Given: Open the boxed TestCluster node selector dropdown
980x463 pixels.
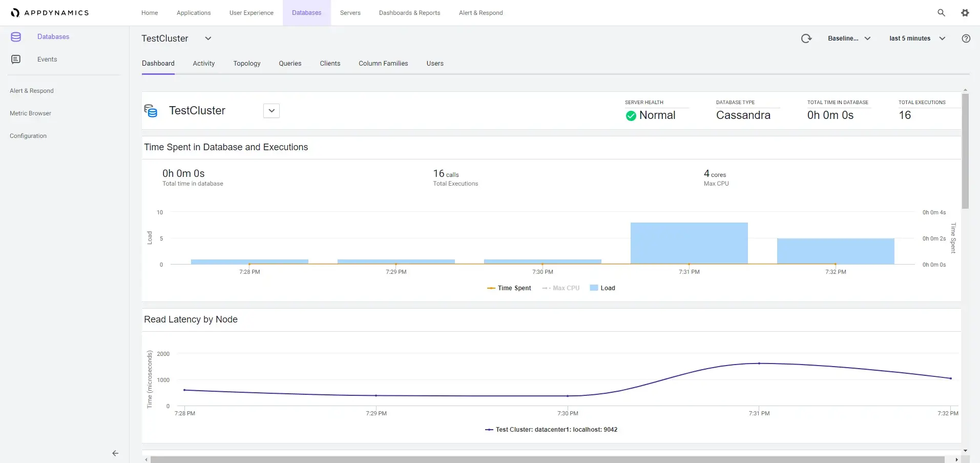Looking at the screenshot, I should tap(272, 111).
